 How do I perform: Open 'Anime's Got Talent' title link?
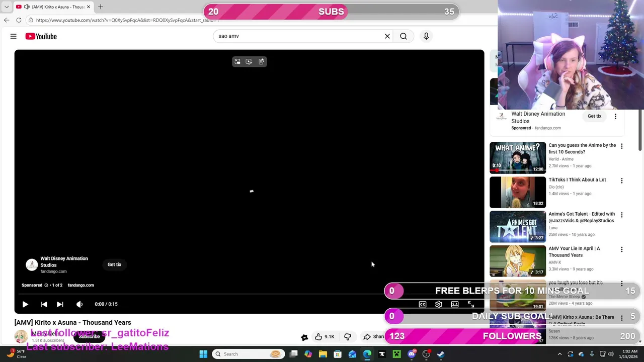pos(582,217)
